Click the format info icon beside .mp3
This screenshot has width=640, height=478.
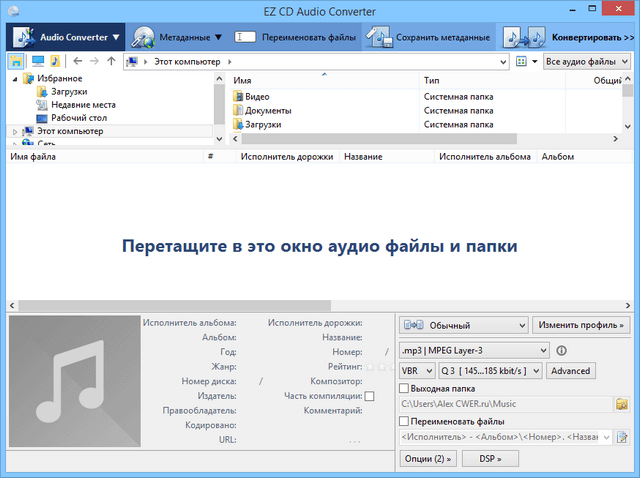(561, 351)
